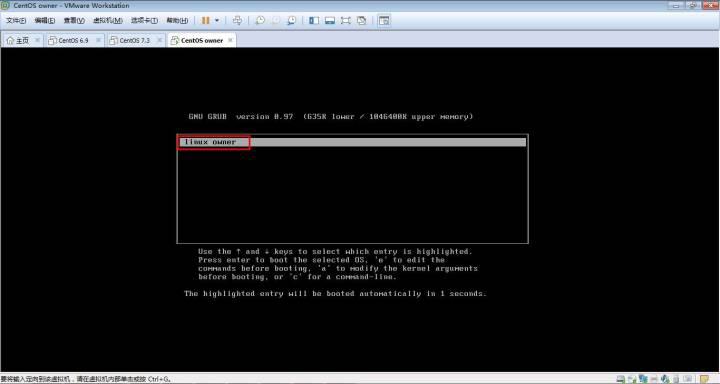This screenshot has width=720, height=384.
Task: Revert to the previous snapshot
Action: [276, 20]
